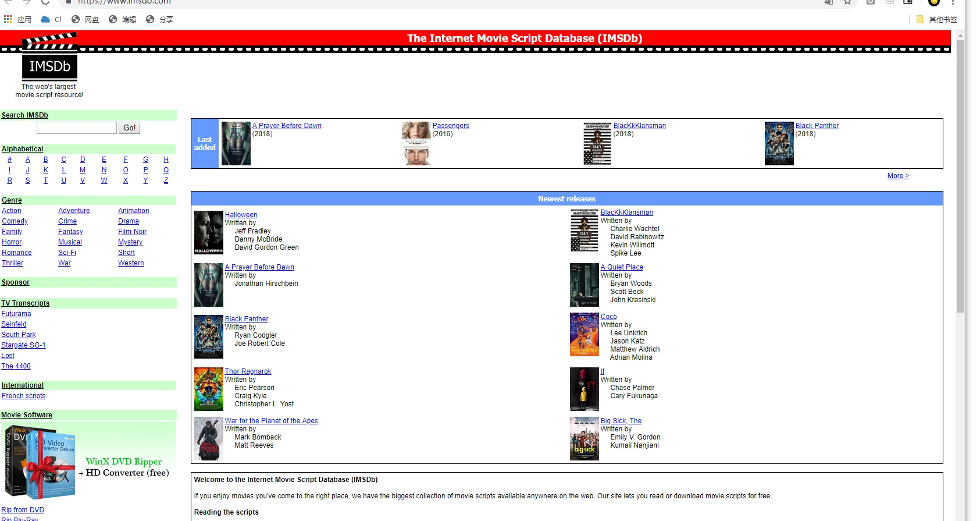Open the French scripts link
This screenshot has width=980, height=521.
point(23,396)
